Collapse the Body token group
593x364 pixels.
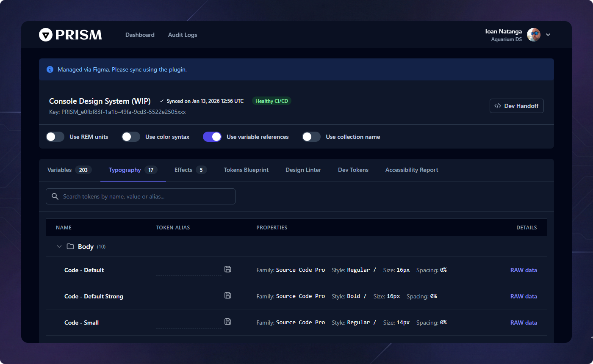tap(59, 246)
